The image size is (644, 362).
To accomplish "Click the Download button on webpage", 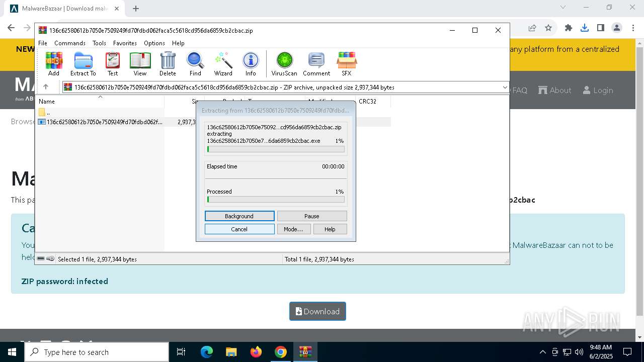I will 317,311.
